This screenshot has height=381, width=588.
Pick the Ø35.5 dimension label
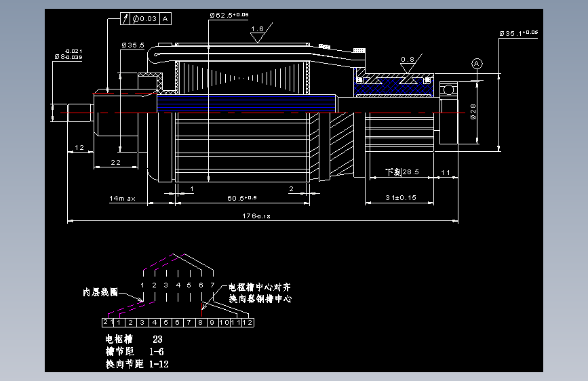click(x=133, y=45)
